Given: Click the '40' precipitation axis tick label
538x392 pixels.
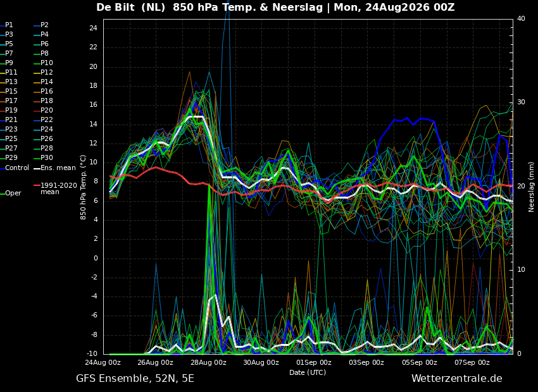Looking at the screenshot, I should (521, 18).
